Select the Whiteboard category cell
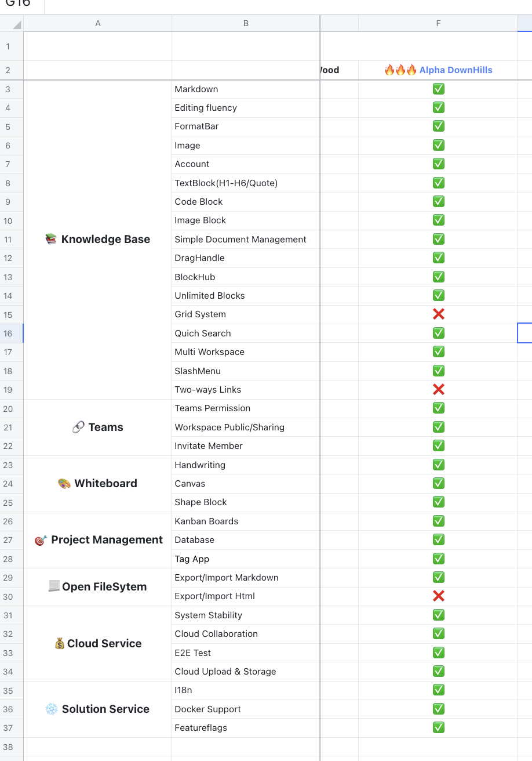Screen dimensions: 532x761 97,483
